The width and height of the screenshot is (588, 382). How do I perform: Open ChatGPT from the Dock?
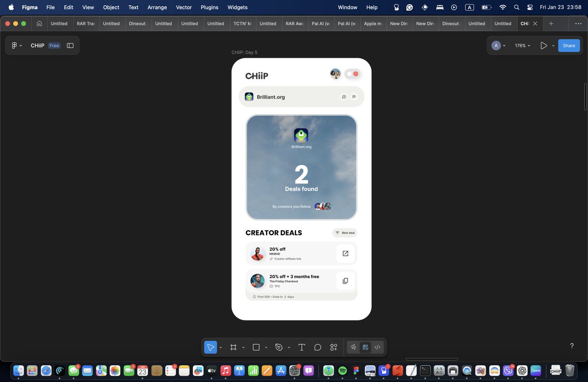[522, 371]
